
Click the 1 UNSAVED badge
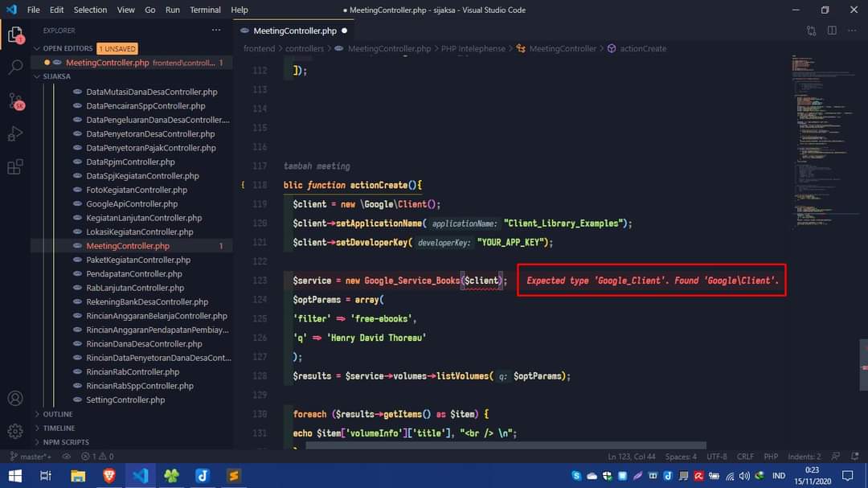(x=117, y=49)
